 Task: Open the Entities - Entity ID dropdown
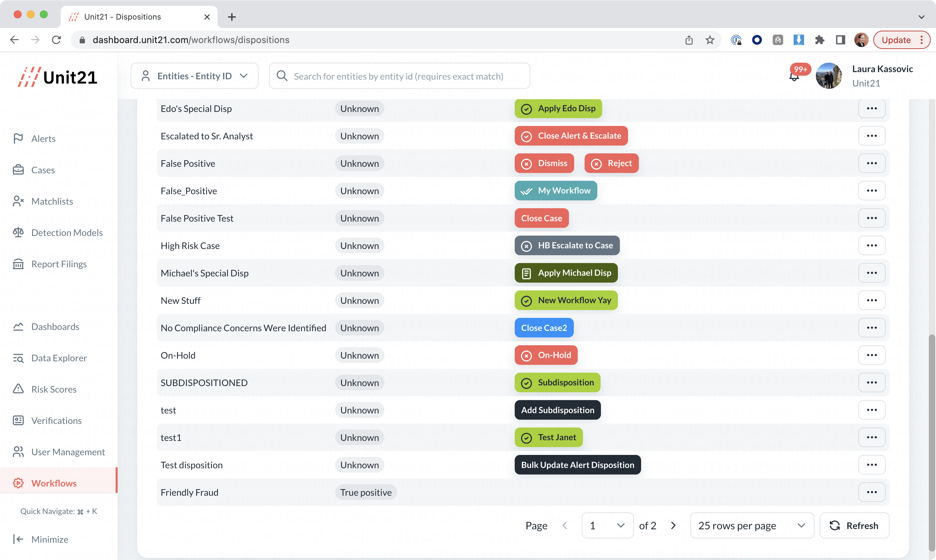[x=194, y=76]
